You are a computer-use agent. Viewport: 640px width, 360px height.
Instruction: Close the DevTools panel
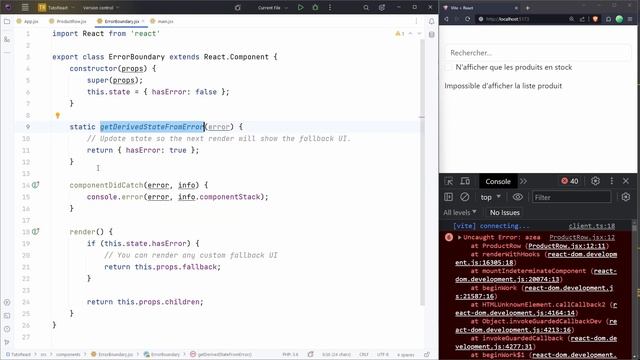point(626,181)
